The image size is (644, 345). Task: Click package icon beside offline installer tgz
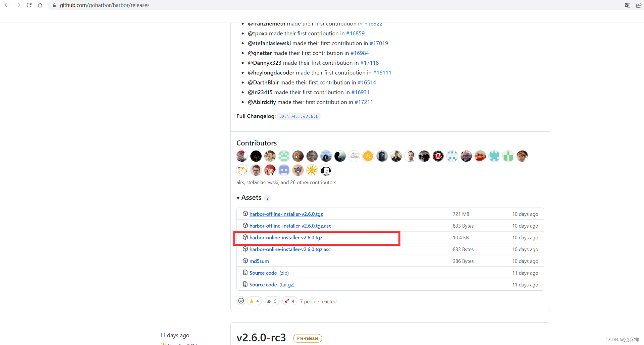coord(245,214)
